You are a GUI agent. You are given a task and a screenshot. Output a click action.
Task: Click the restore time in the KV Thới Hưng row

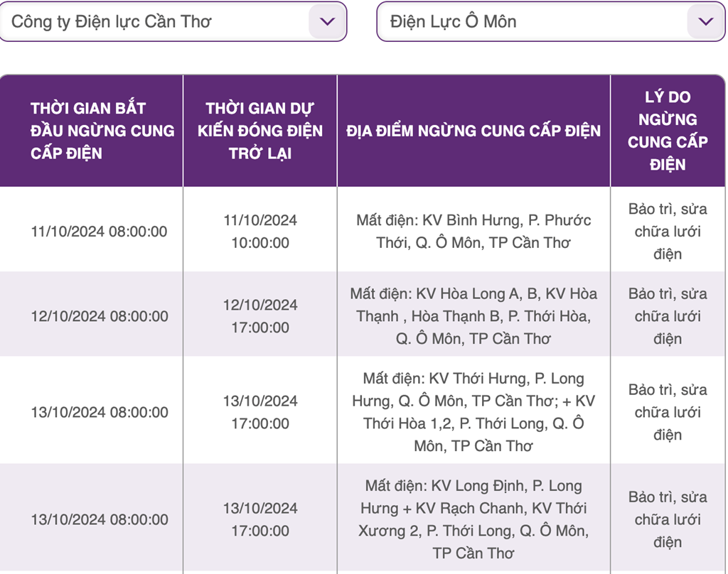click(x=260, y=412)
